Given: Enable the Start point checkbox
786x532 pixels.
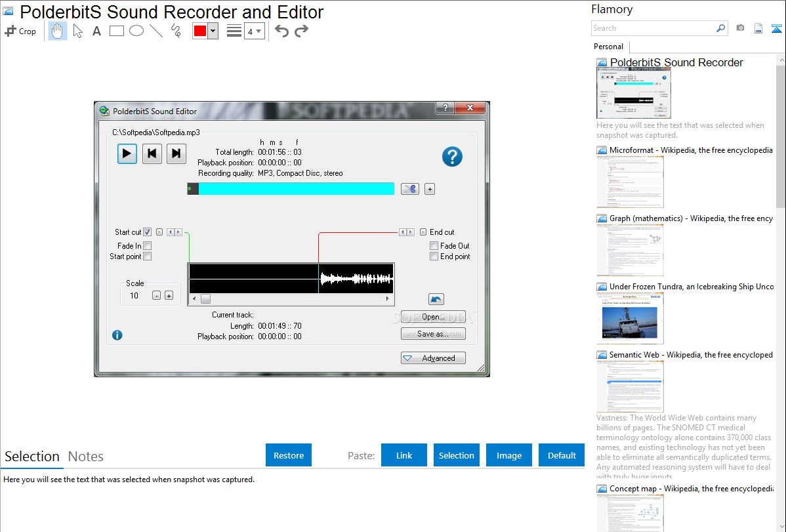Looking at the screenshot, I should [148, 256].
